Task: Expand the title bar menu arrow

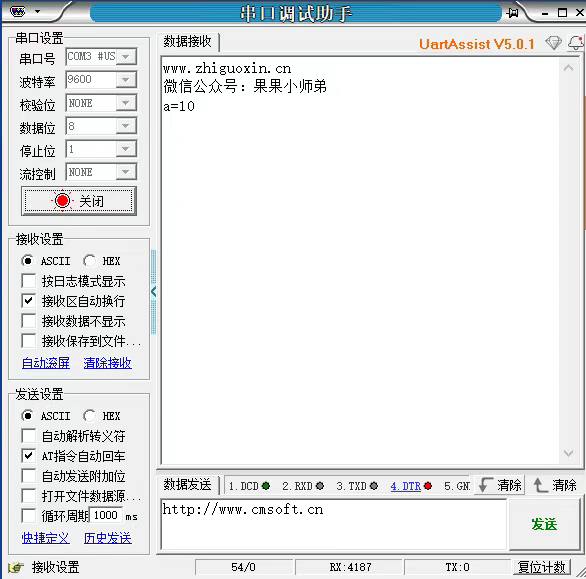Action: (x=37, y=11)
